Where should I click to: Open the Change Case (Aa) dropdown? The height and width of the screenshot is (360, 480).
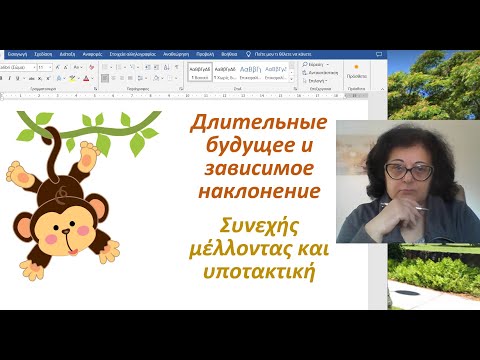point(77,67)
